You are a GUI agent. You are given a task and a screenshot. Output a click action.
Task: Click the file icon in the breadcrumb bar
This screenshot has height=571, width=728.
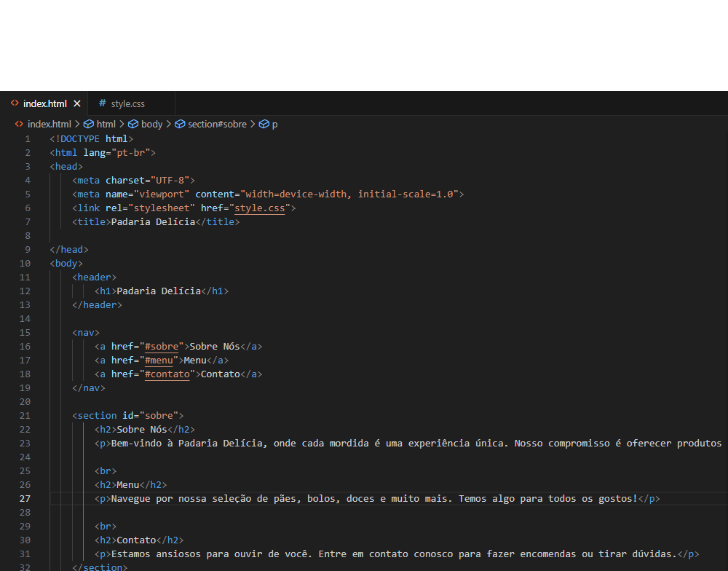click(x=20, y=125)
